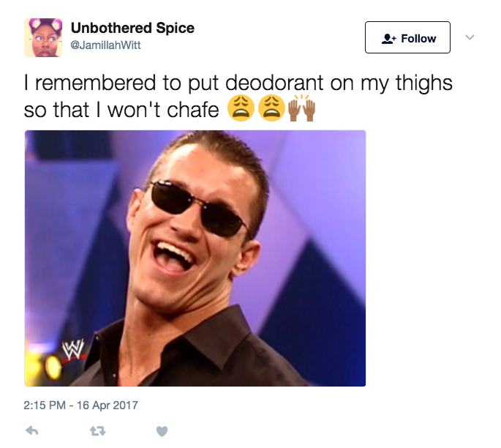Open the Unbothered Spice profile avatar
Viewport: 501px width, 448px height.
[43, 37]
